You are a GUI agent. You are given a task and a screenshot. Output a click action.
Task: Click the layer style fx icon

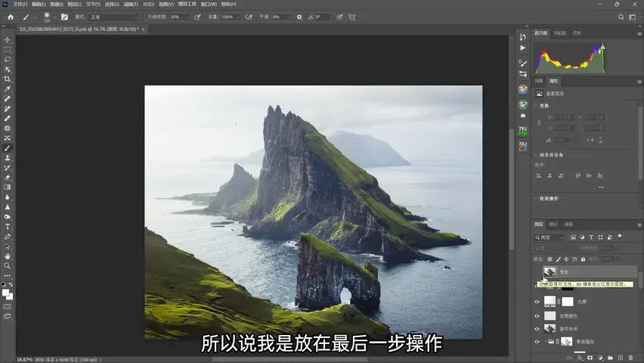[580, 358]
